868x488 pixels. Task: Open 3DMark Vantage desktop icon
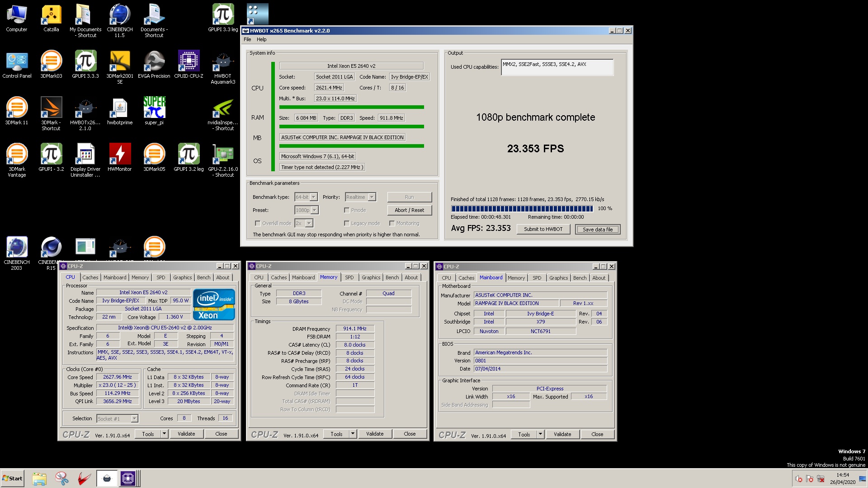tap(17, 160)
